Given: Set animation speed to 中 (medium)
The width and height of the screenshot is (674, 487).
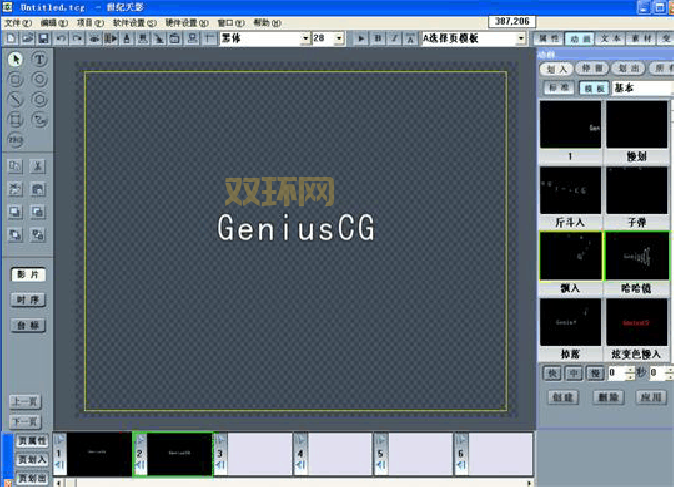Looking at the screenshot, I should [573, 373].
